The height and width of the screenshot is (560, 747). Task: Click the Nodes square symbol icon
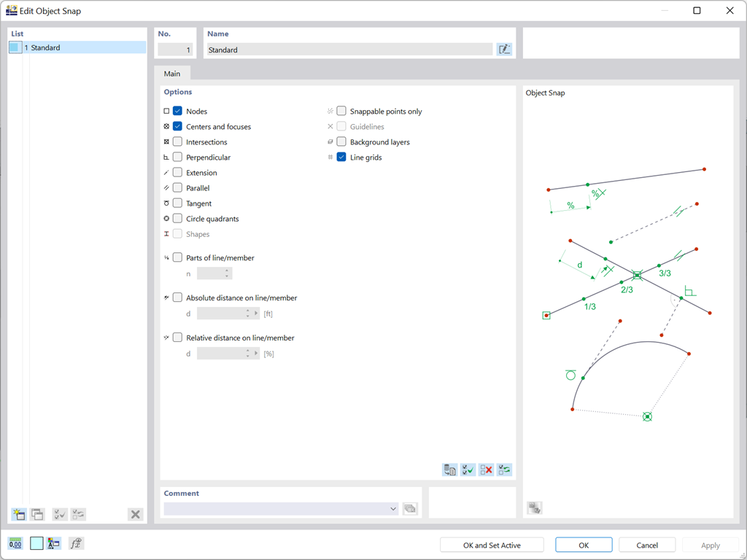pos(166,111)
